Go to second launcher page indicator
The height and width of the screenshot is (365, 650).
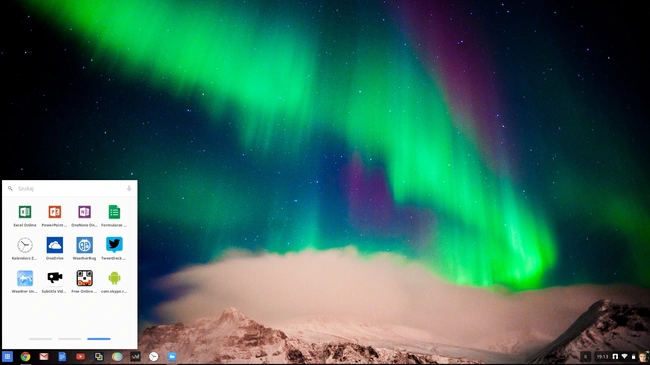click(70, 339)
